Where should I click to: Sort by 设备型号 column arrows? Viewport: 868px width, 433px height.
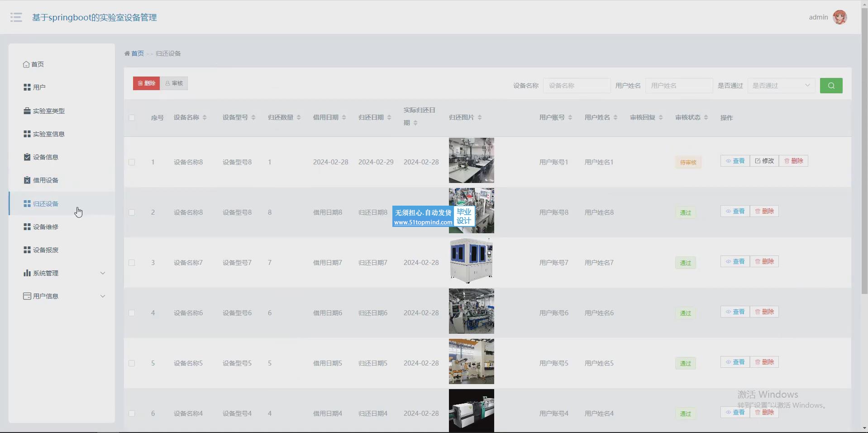[253, 118]
